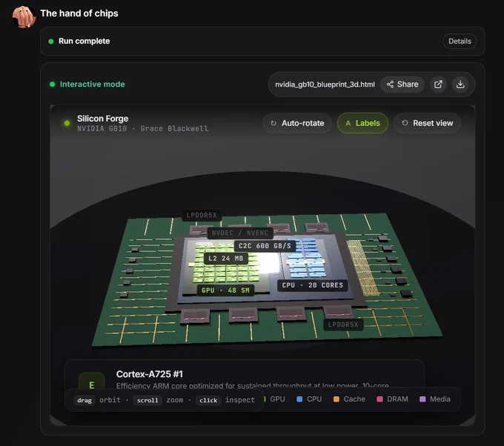Click the NVDEC / NVENC chip label
Image resolution: width=504 pixels, height=446 pixels.
point(240,233)
